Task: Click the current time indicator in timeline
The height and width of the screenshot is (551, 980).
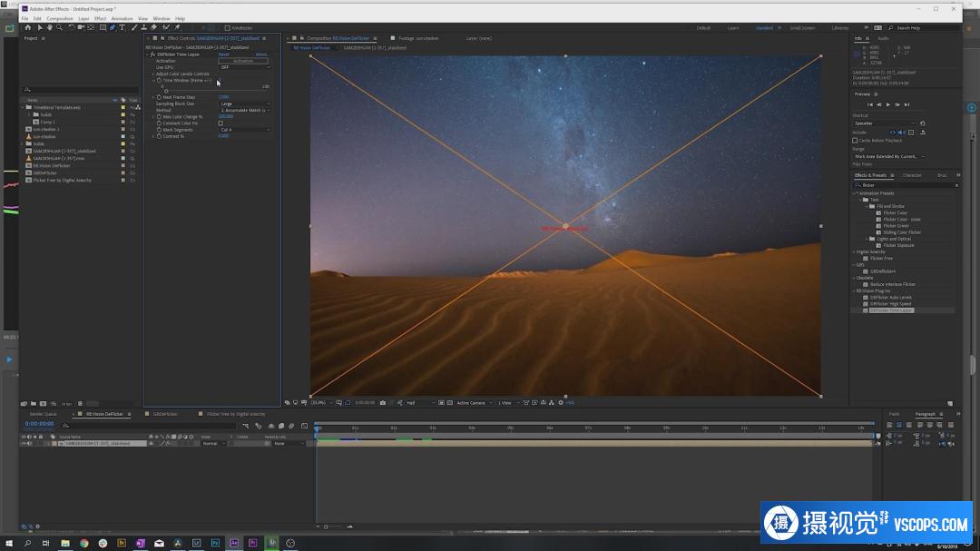Action: pos(317,428)
